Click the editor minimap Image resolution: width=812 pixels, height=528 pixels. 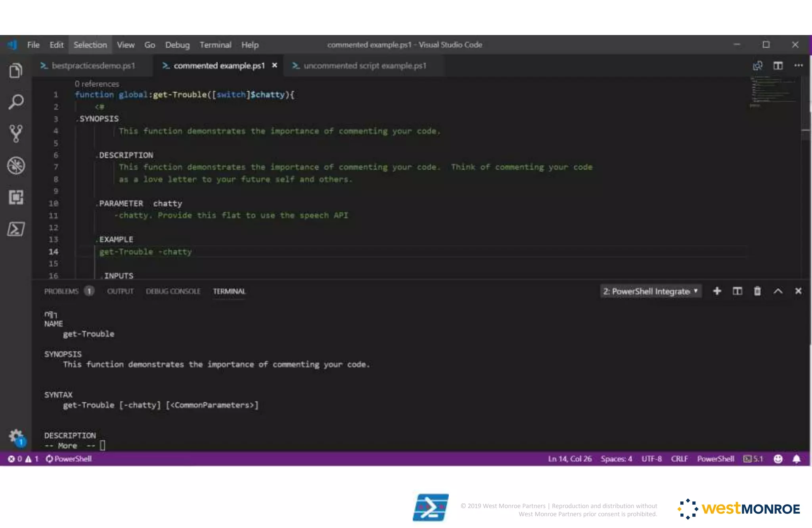[773, 92]
